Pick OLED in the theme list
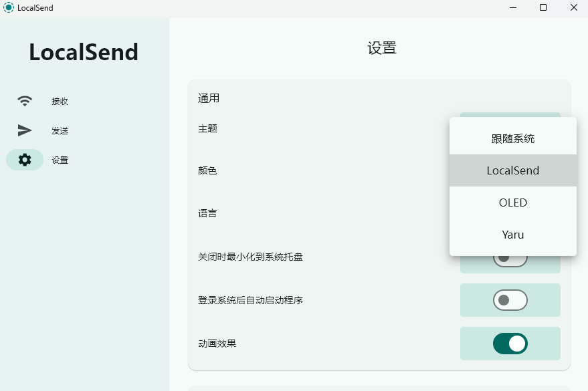Viewport: 588px width, 391px height. 513,203
